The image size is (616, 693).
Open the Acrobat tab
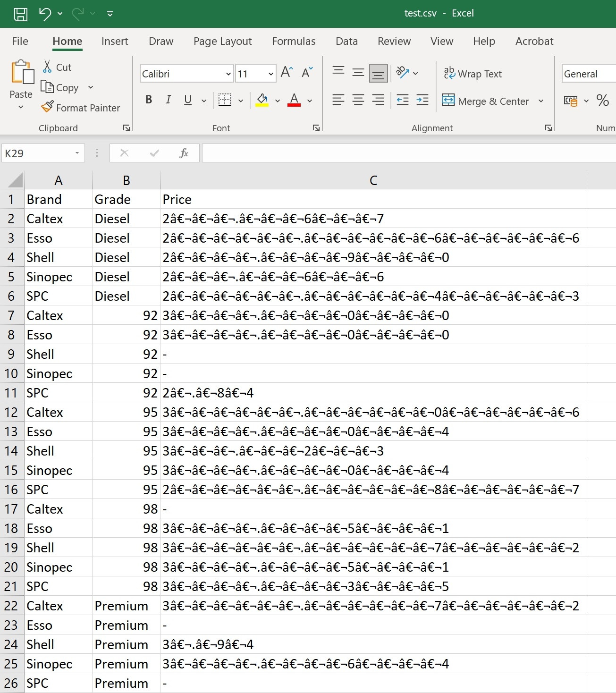click(534, 41)
